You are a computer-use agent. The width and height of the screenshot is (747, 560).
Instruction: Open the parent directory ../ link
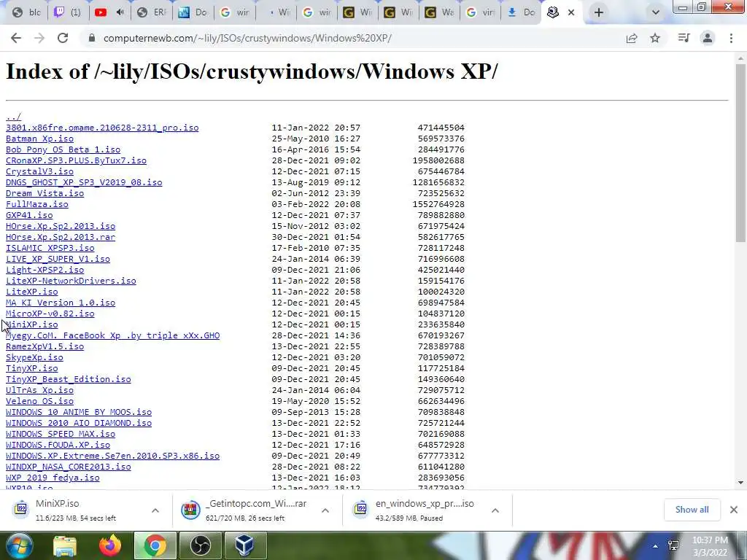tap(13, 117)
